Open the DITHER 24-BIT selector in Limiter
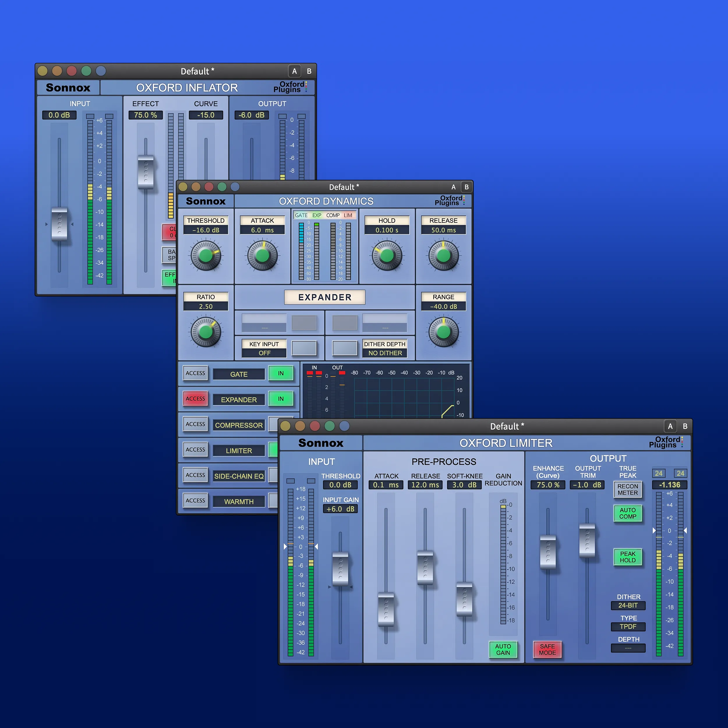Image resolution: width=728 pixels, height=728 pixels. [628, 605]
